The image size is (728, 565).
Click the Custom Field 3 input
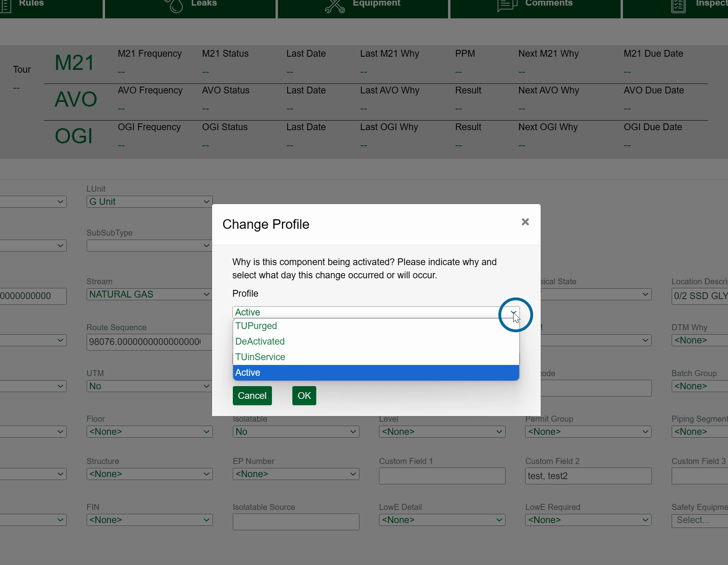pyautogui.click(x=700, y=476)
